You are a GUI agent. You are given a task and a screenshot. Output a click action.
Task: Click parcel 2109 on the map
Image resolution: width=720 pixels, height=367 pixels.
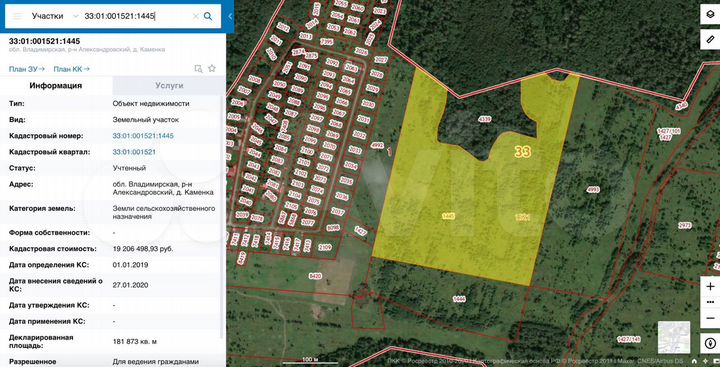click(325, 248)
